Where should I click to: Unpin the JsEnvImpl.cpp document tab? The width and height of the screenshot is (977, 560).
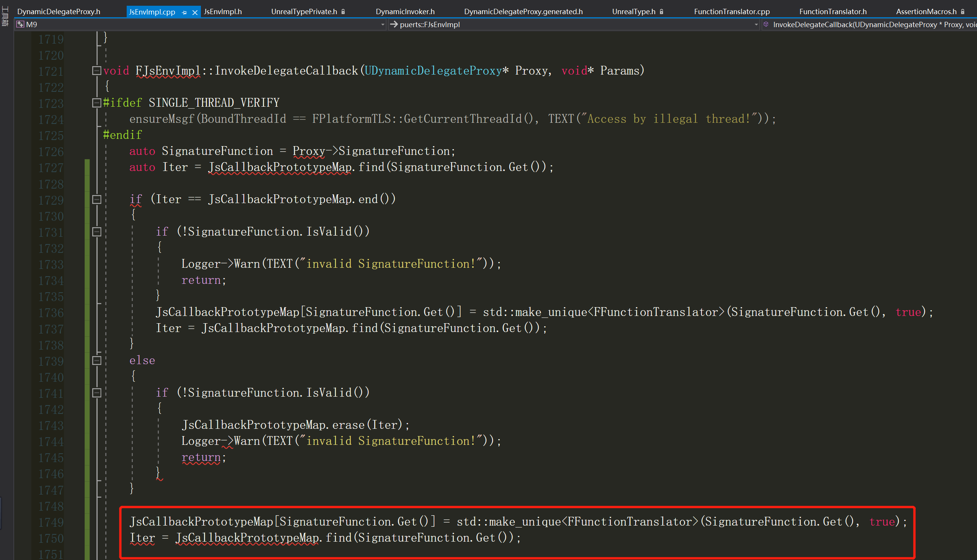tap(184, 12)
